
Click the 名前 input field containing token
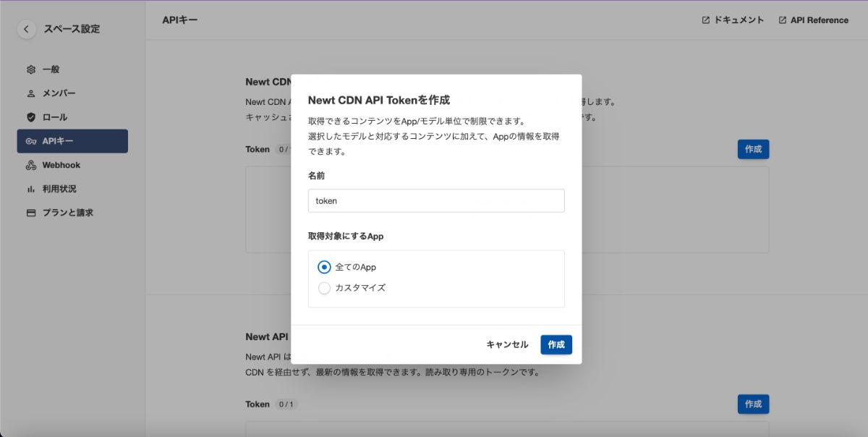tap(436, 201)
